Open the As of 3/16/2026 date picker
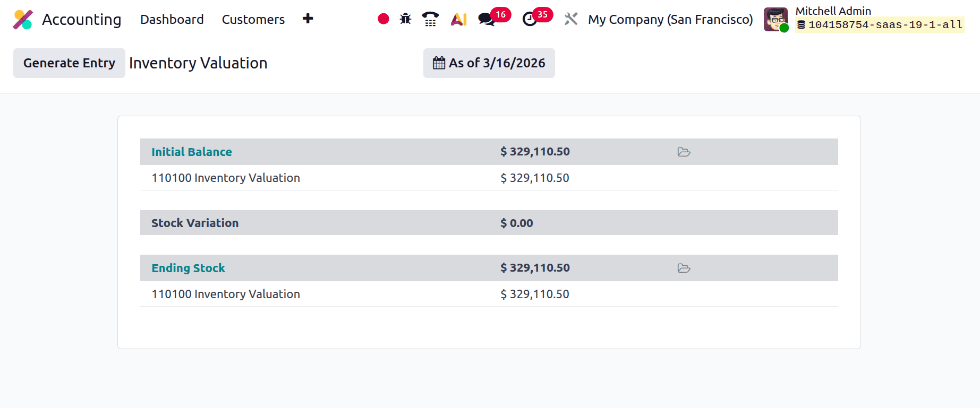This screenshot has height=408, width=980. pos(489,63)
